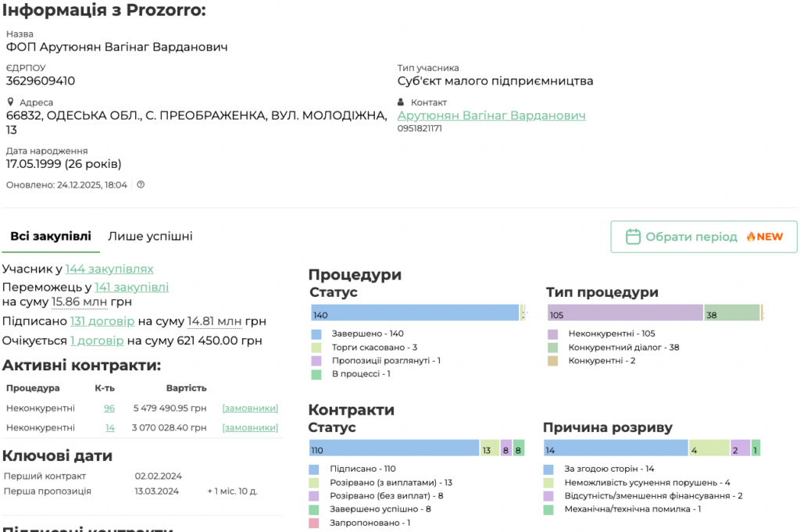Click the purple Неконкурентні legend swatch
The height and width of the screenshot is (532, 800).
552,334
